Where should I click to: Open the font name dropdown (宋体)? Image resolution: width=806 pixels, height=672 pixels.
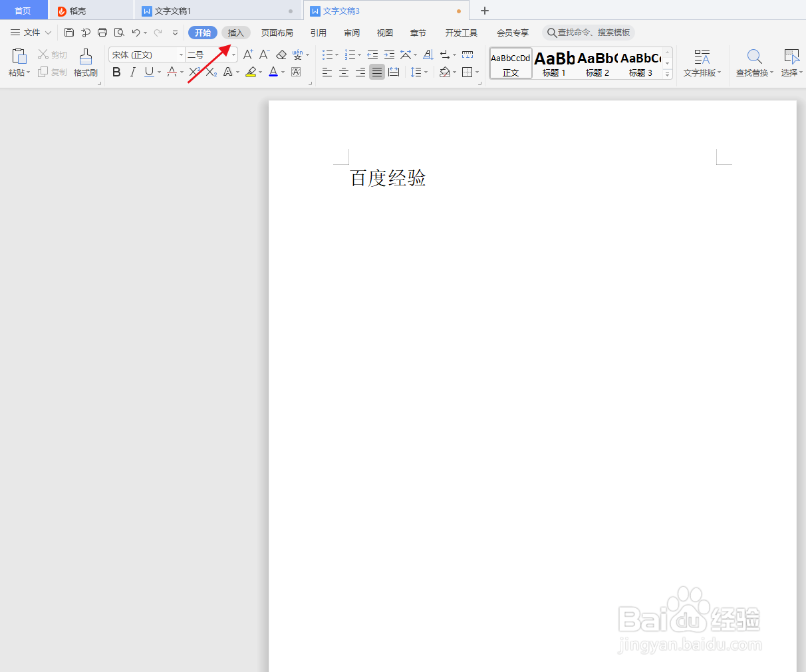[x=181, y=55]
